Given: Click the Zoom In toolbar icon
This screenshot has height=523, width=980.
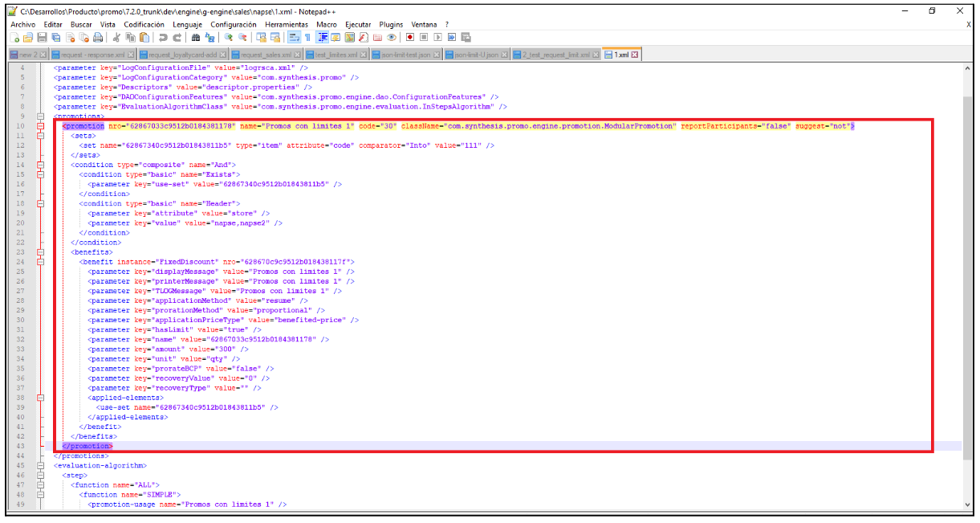Looking at the screenshot, I should [x=228, y=38].
